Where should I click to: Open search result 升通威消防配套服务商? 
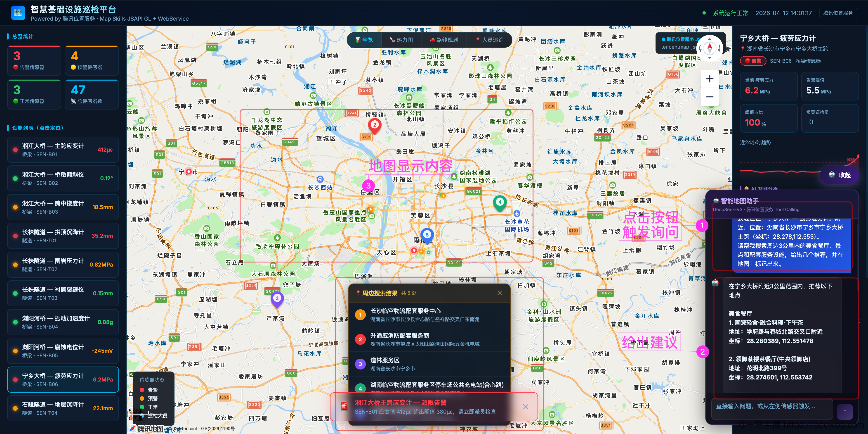tap(429, 339)
